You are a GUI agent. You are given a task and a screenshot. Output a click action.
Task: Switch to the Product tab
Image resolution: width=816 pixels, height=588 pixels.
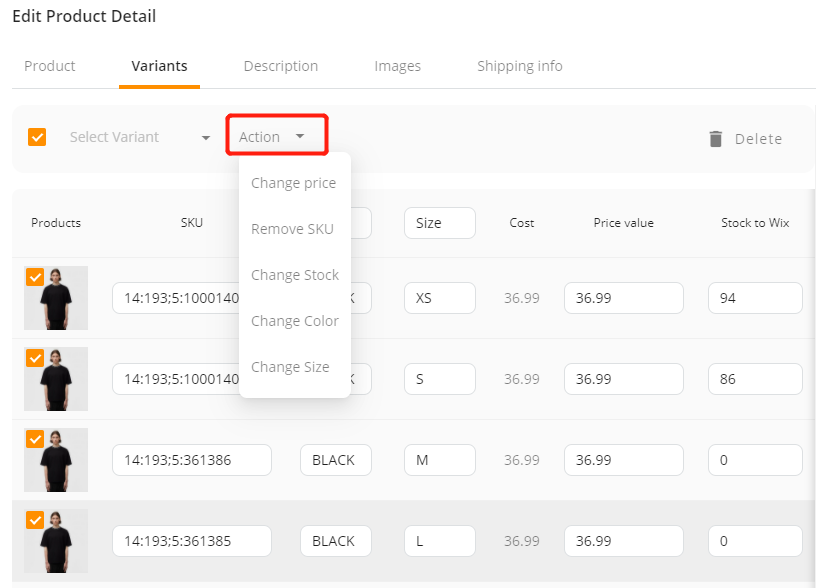49,66
